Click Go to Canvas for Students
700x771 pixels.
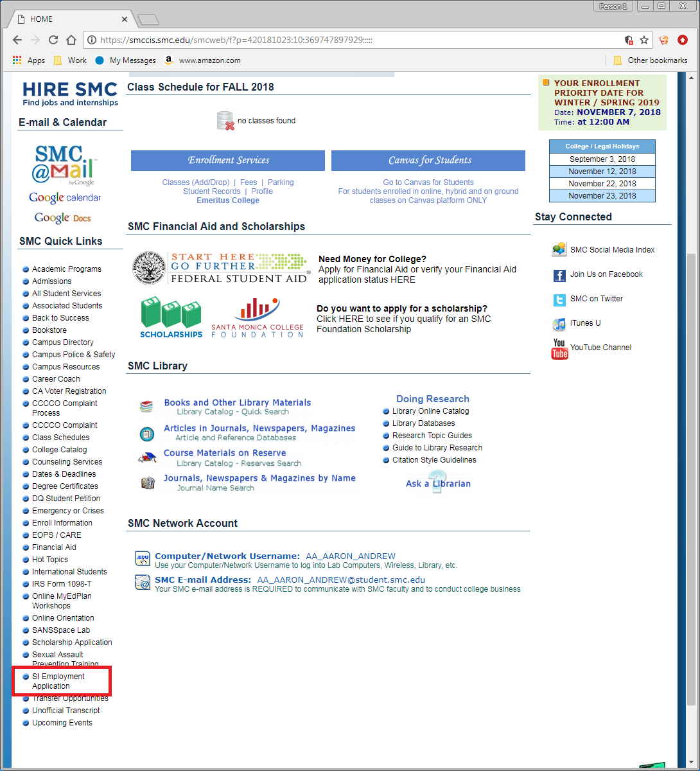pyautogui.click(x=428, y=182)
